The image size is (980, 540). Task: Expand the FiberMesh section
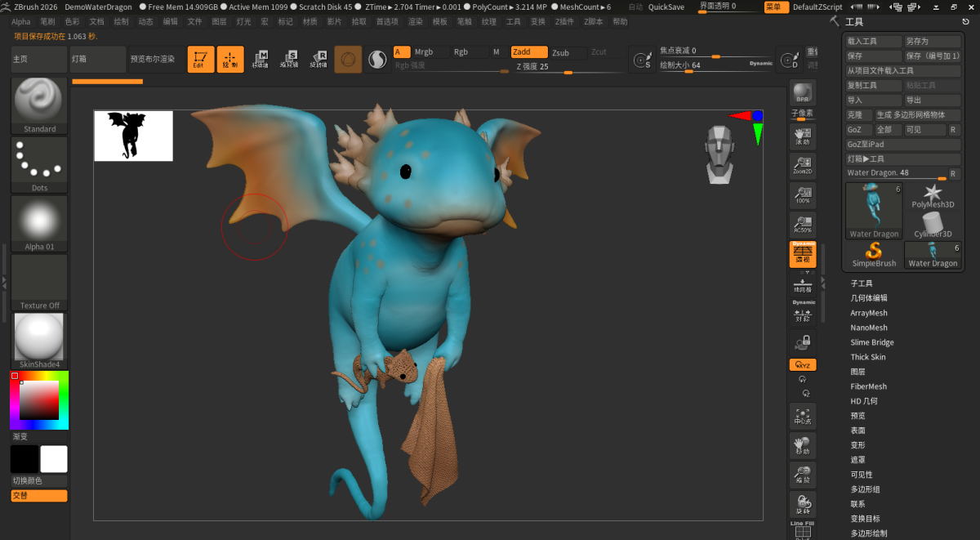[868, 386]
